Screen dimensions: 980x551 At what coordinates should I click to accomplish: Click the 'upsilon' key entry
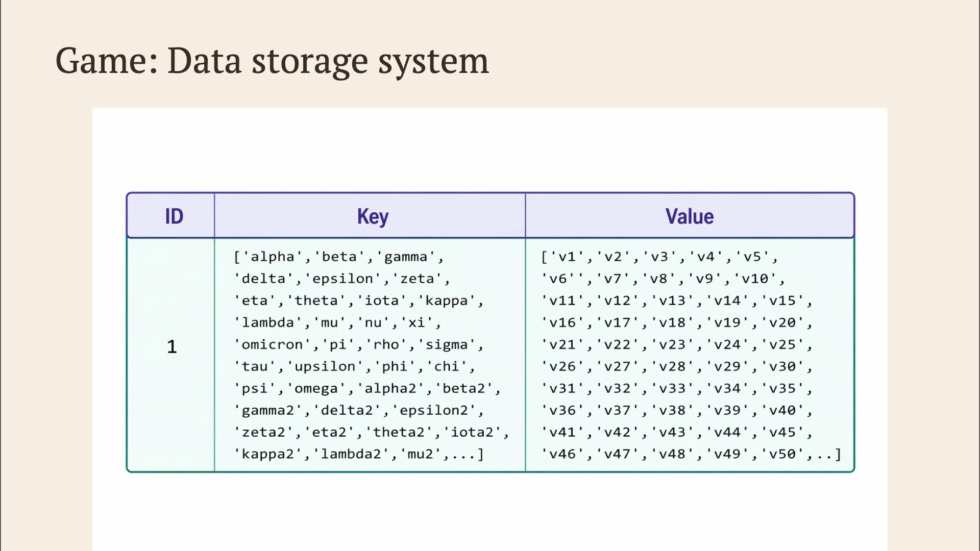pyautogui.click(x=326, y=366)
